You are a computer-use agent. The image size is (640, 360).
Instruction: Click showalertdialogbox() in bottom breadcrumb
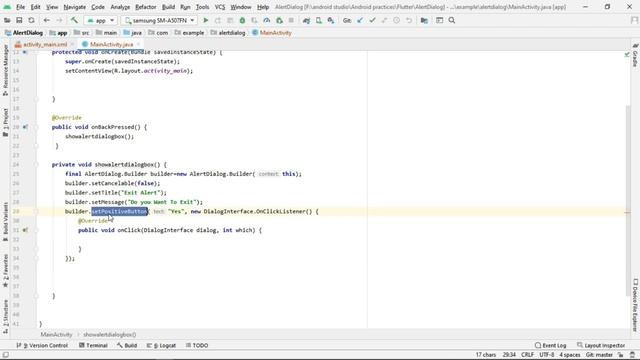point(110,335)
